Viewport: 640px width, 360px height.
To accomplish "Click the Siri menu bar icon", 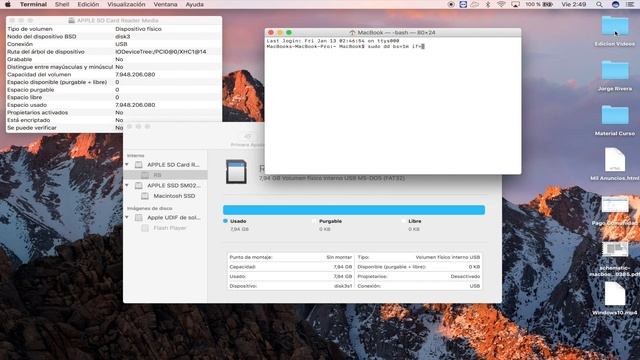I will [x=616, y=4].
